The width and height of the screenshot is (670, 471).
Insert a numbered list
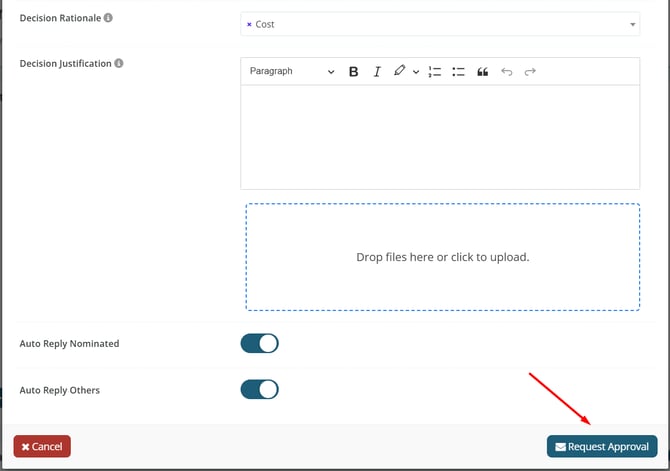[435, 72]
